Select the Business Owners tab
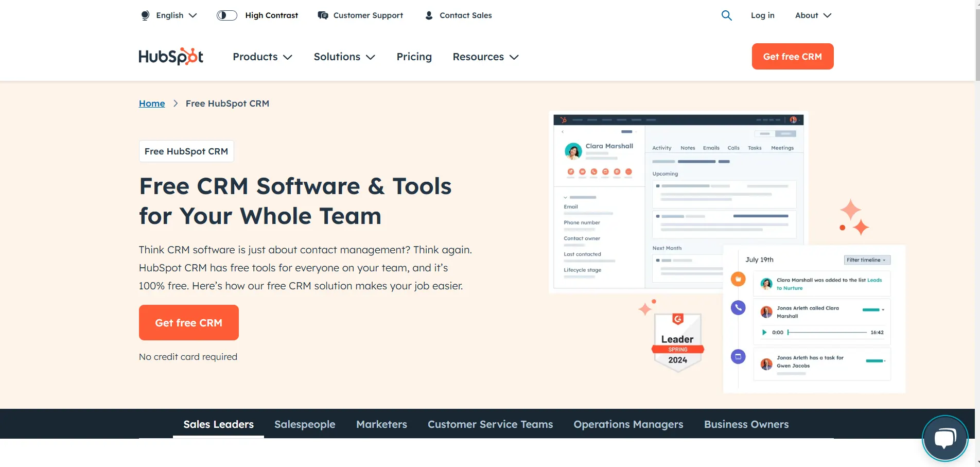This screenshot has height=467, width=980. pos(746,424)
